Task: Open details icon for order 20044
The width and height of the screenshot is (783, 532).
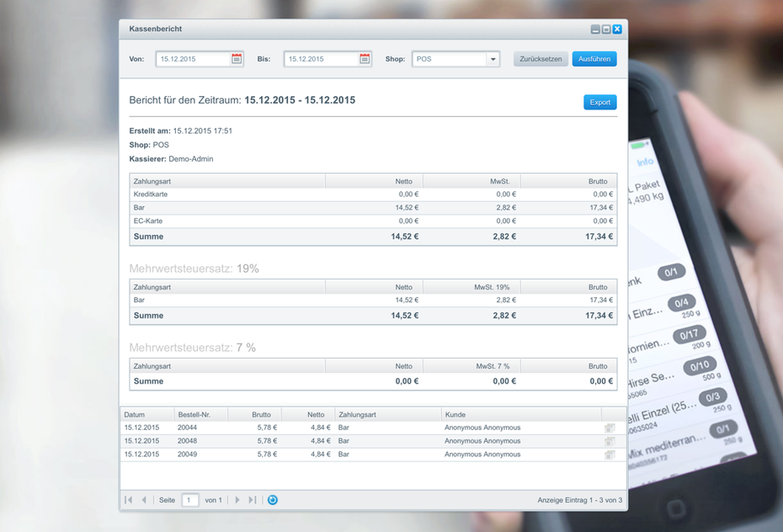Action: click(610, 428)
